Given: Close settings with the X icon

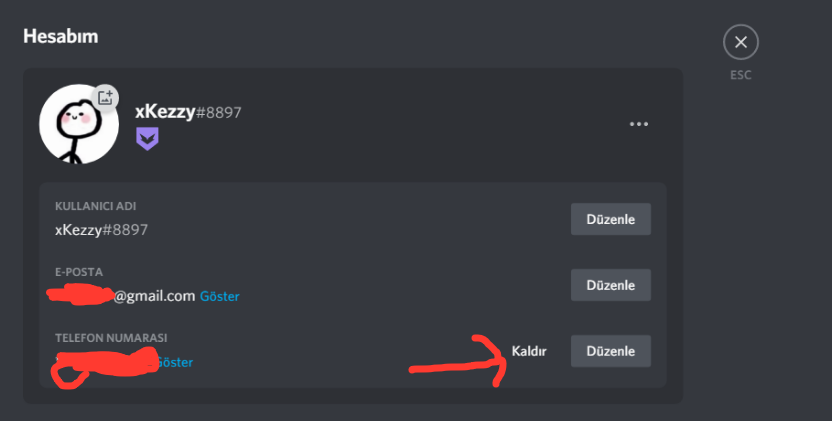Looking at the screenshot, I should 741,42.
